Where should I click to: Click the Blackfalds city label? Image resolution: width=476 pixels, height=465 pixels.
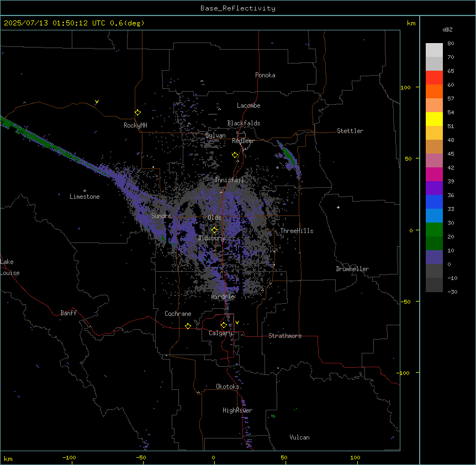[x=244, y=123]
